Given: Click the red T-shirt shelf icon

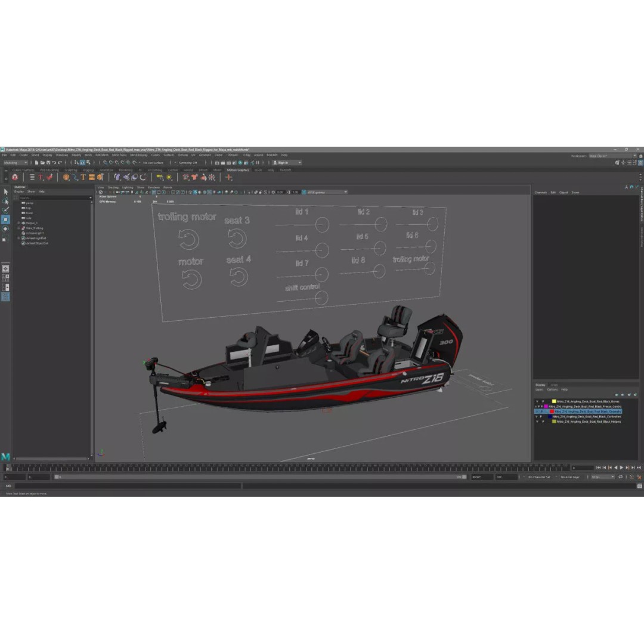Looking at the screenshot, I should tap(194, 178).
